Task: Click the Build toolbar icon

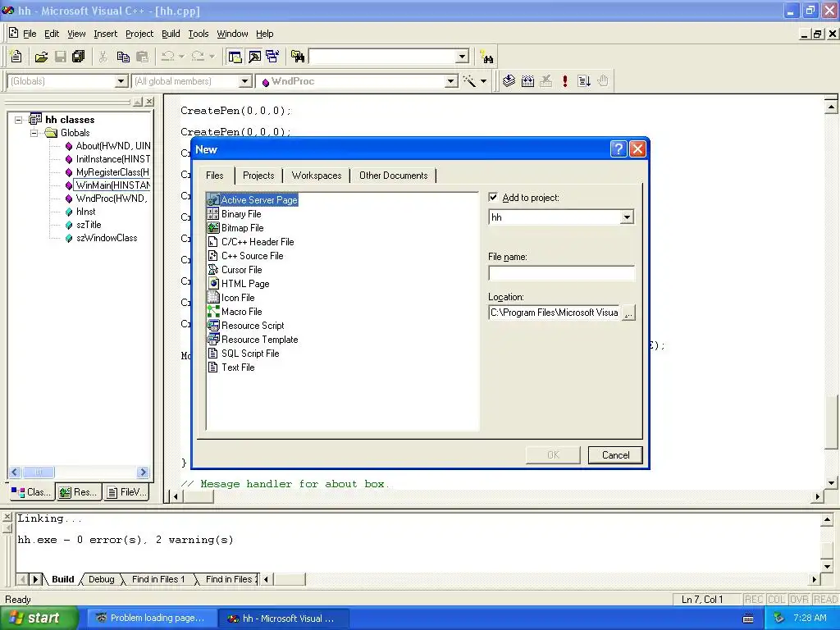Action: 527,81
